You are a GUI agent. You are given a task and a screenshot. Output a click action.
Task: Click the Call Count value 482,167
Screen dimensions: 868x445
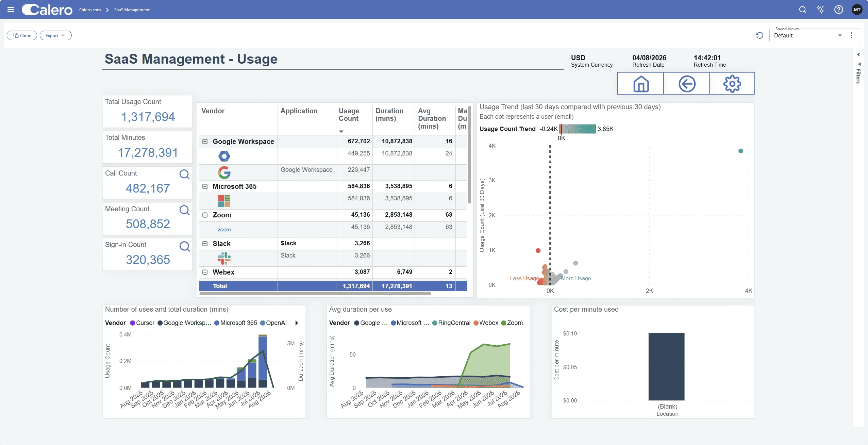148,188
